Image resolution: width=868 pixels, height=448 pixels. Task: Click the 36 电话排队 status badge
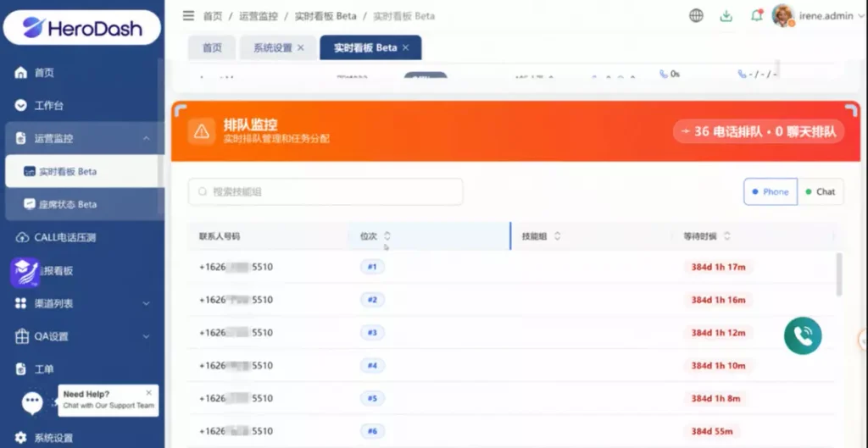(759, 132)
